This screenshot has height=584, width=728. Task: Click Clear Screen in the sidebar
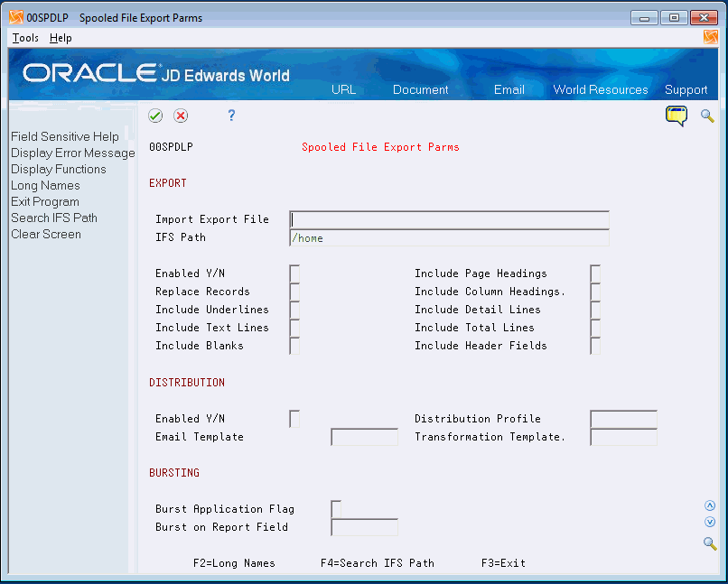[46, 234]
